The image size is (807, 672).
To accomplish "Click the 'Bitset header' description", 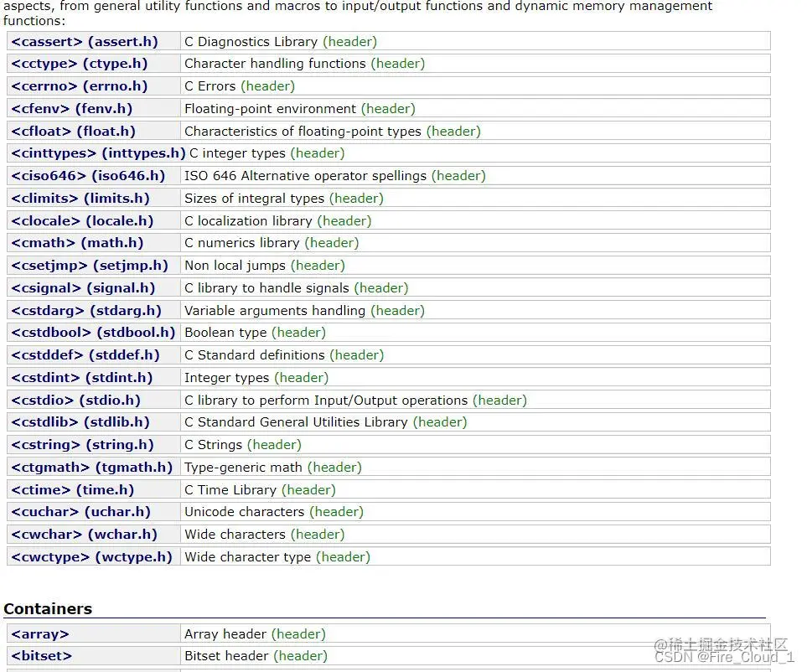I will 226,655.
